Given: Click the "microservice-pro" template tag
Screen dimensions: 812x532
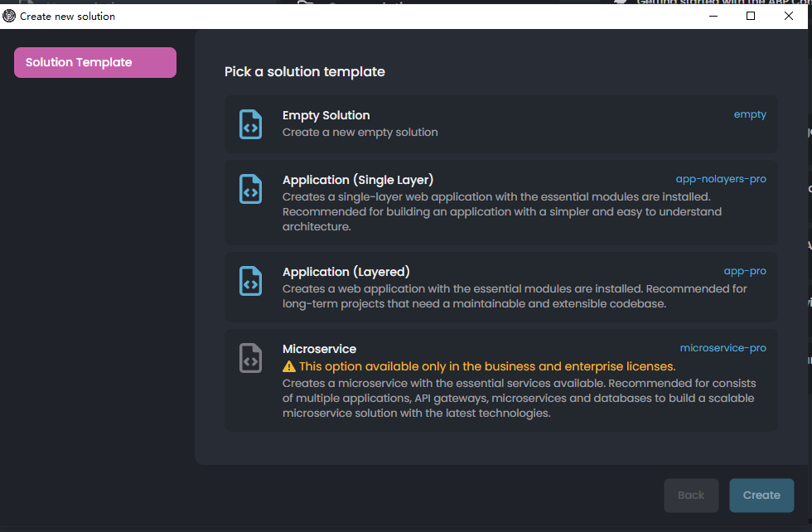Looking at the screenshot, I should click(723, 348).
